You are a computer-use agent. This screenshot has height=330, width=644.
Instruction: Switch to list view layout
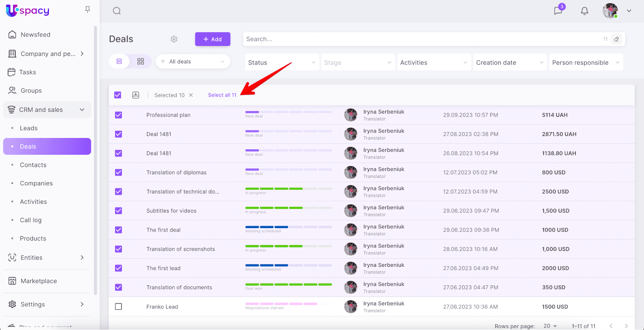[119, 62]
